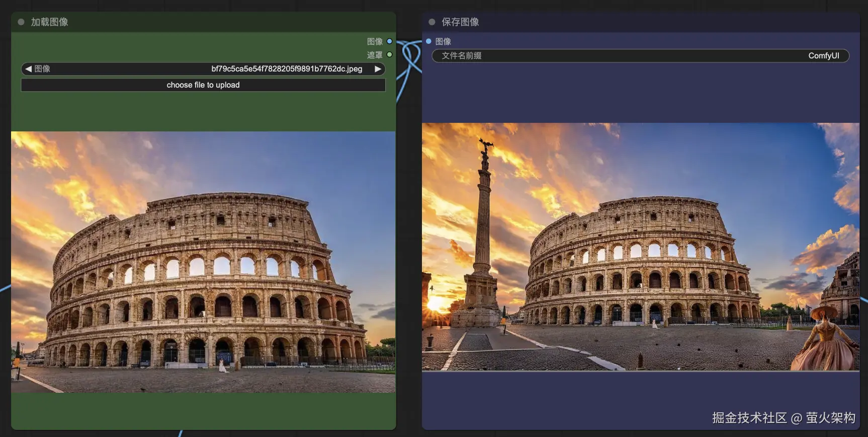
Task: Click choose file to upload button
Action: [203, 85]
